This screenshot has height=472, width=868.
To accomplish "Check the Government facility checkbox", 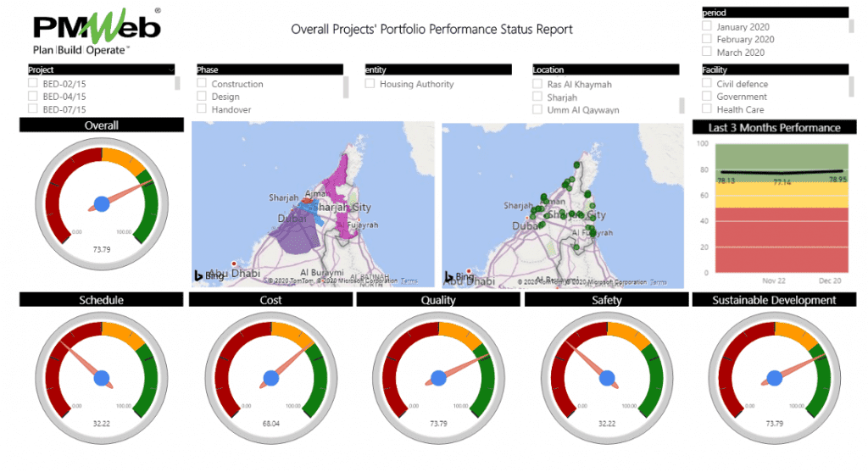I will coord(706,96).
